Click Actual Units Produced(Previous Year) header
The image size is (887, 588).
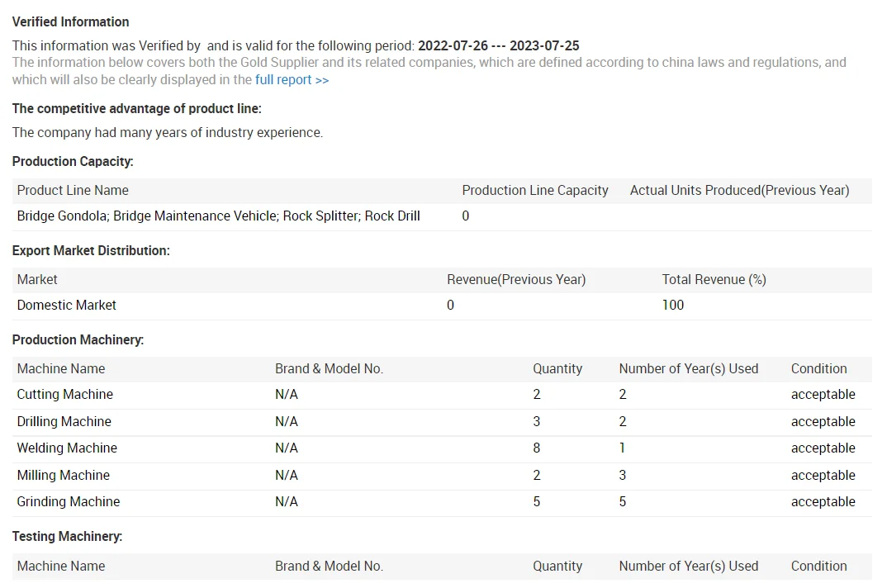click(739, 190)
